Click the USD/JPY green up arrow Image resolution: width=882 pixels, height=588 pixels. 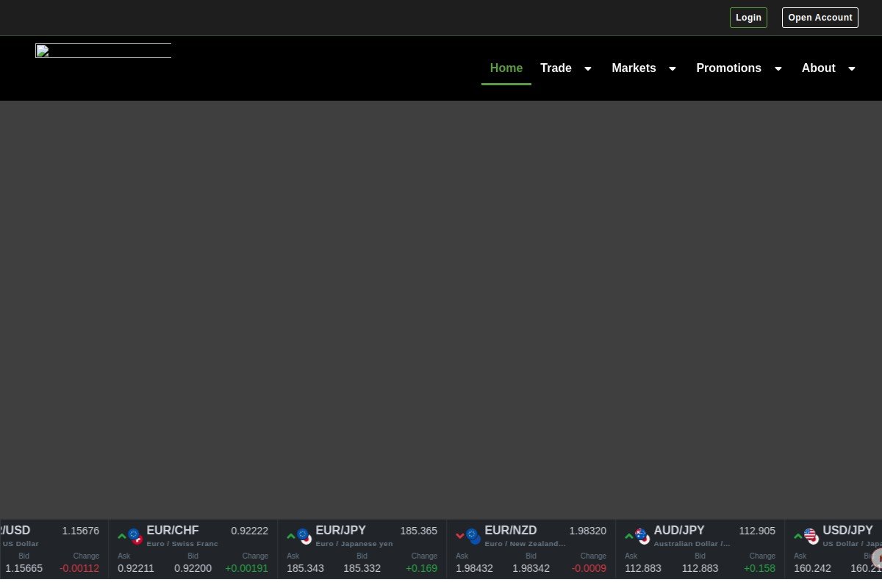(798, 536)
